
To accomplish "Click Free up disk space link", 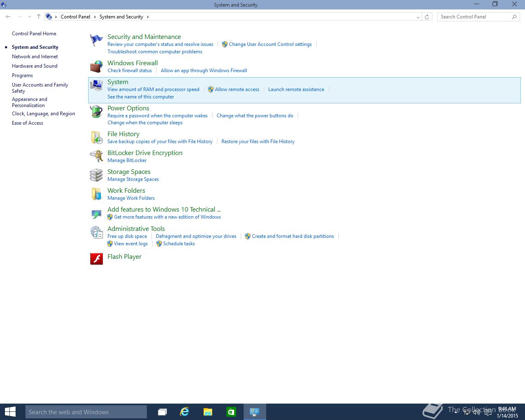I will pos(127,236).
